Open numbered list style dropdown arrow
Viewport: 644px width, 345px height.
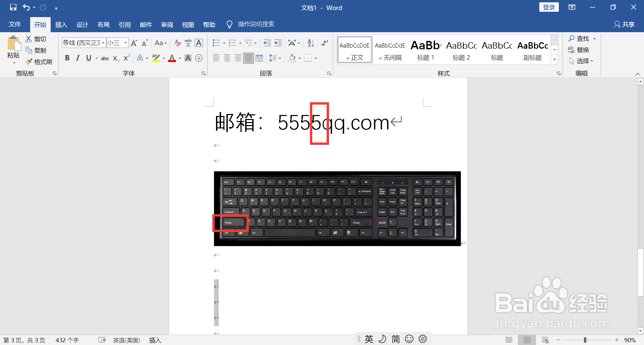pos(240,43)
